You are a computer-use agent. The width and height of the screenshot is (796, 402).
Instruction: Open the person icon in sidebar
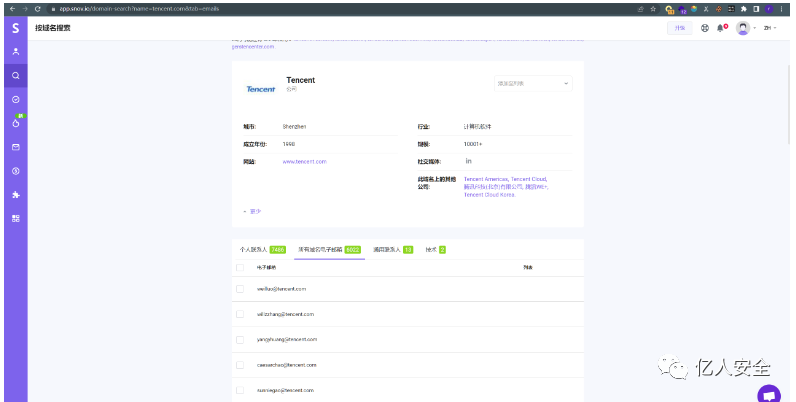tap(16, 51)
